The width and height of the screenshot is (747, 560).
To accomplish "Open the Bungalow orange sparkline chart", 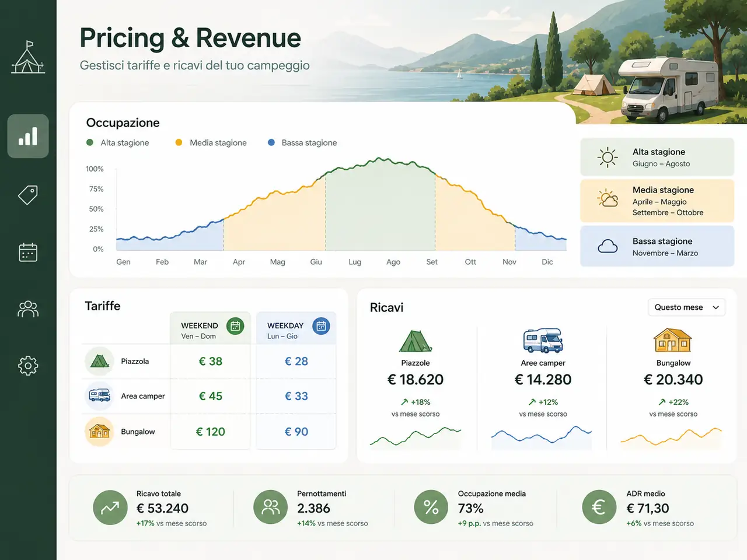I will pyautogui.click(x=671, y=437).
